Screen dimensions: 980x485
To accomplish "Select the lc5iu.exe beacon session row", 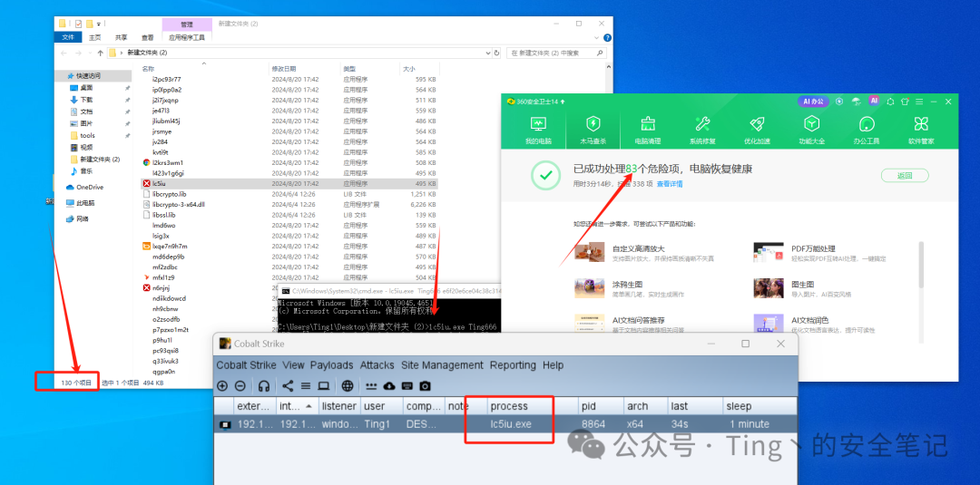I will (506, 424).
